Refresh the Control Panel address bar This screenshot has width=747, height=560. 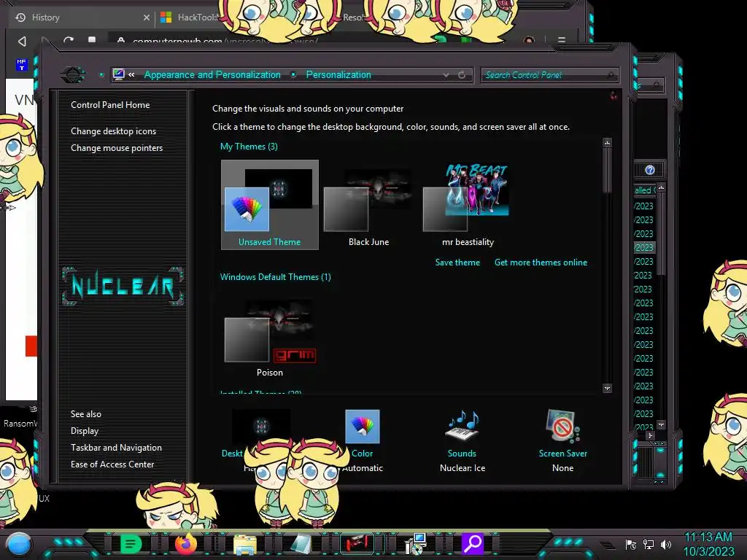coord(462,75)
